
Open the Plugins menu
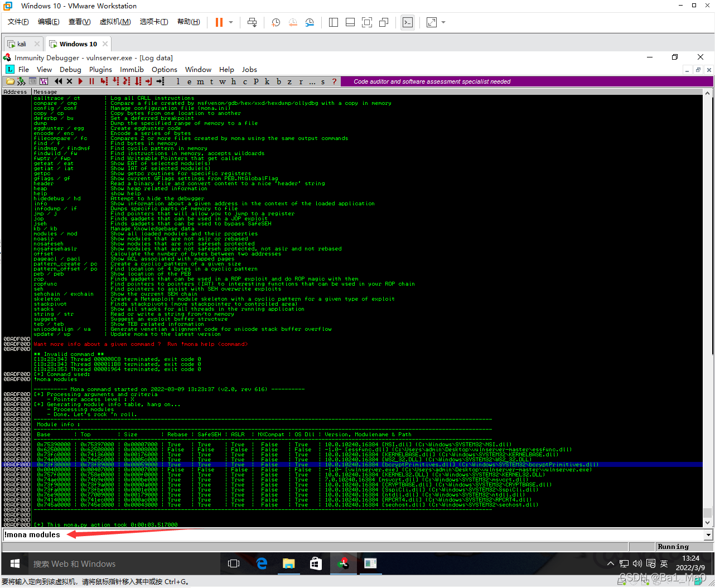(100, 70)
